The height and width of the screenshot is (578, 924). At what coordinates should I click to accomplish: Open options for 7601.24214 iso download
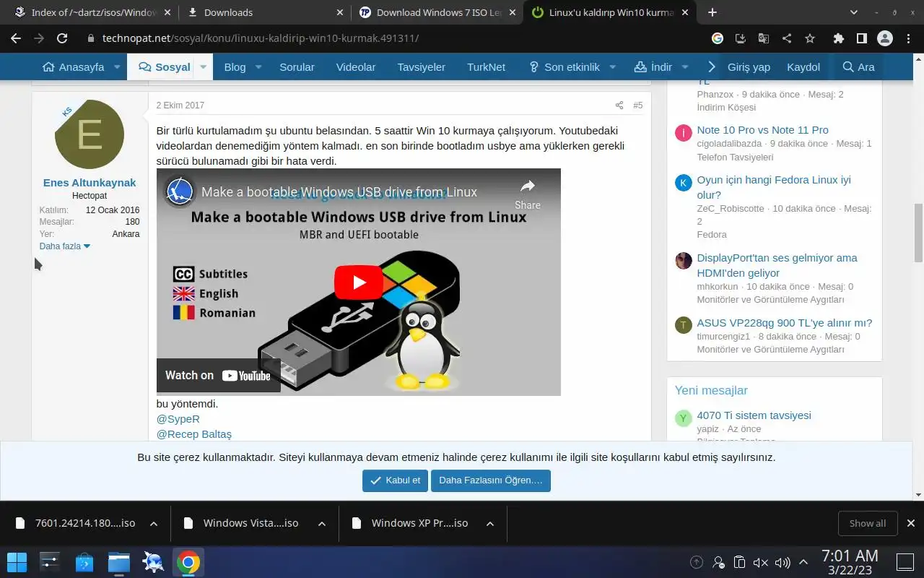(154, 524)
